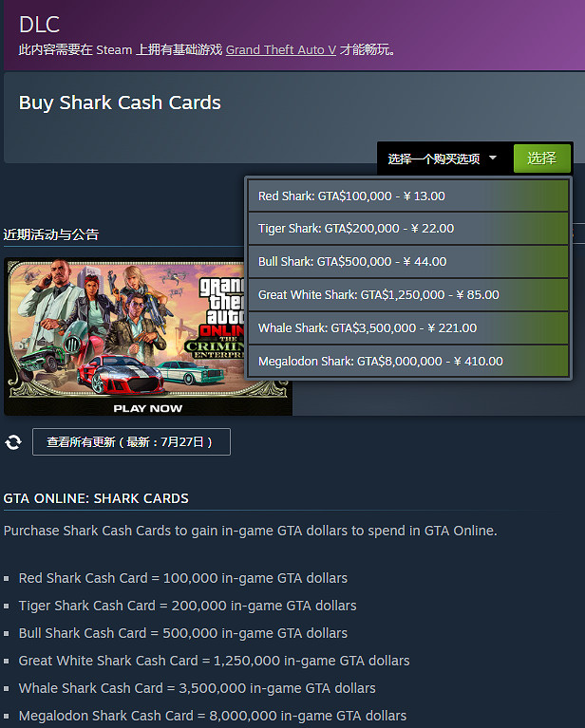Click the GTA ONLINE: SHARK CARDS heading
585x728 pixels.
click(96, 498)
